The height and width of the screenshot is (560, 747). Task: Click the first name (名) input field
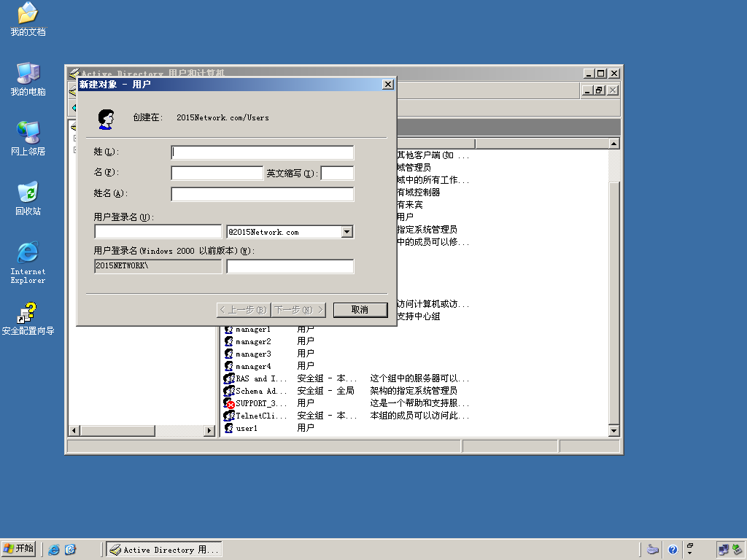217,173
